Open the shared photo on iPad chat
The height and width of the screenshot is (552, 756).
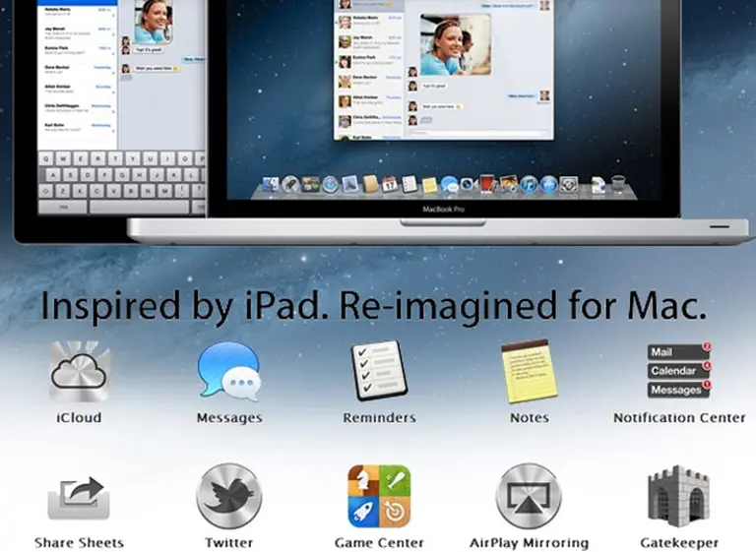pos(153,22)
